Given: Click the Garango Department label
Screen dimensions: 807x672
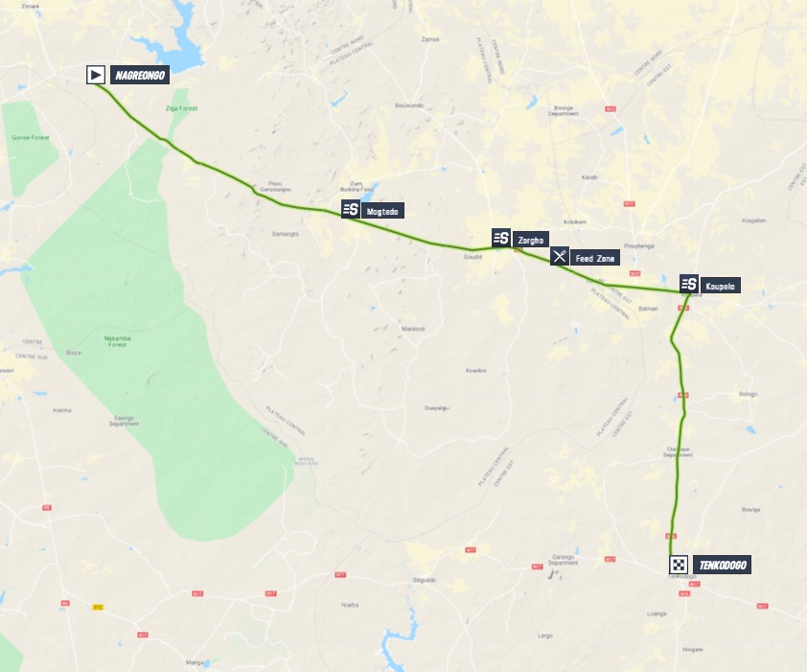Looking at the screenshot, I should [563, 560].
